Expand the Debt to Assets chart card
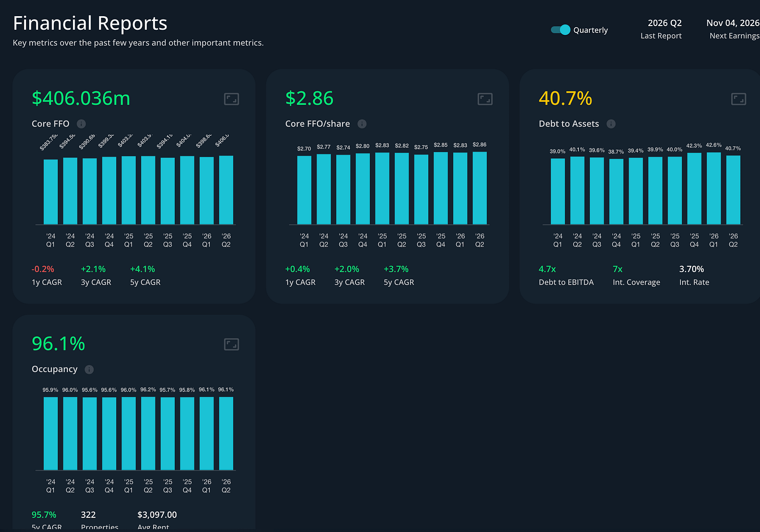This screenshot has width=760, height=532. [x=739, y=99]
